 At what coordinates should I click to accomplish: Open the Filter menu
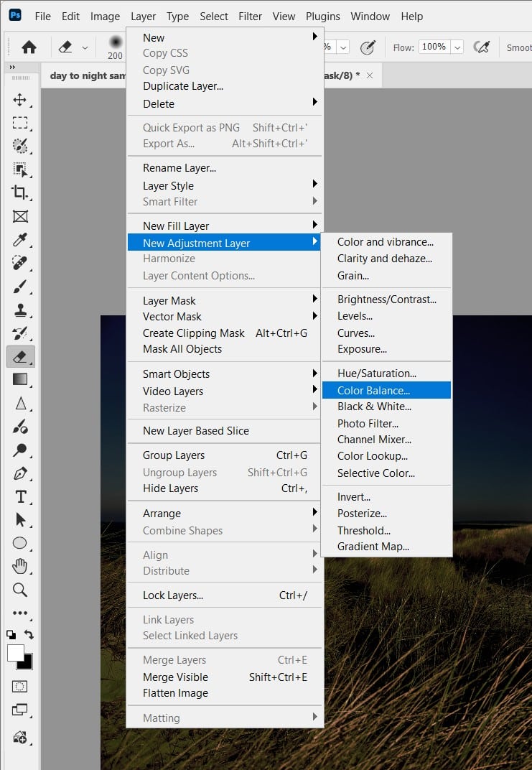click(x=250, y=16)
